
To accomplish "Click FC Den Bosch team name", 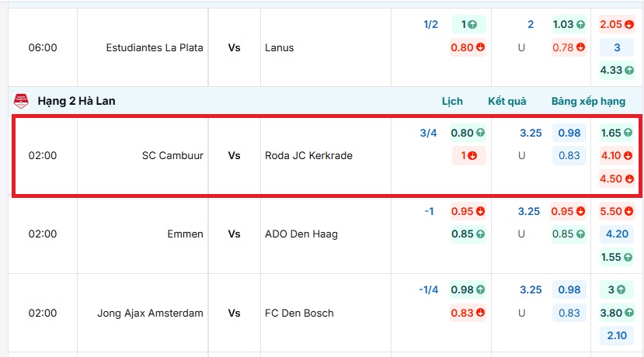I will click(x=299, y=313).
